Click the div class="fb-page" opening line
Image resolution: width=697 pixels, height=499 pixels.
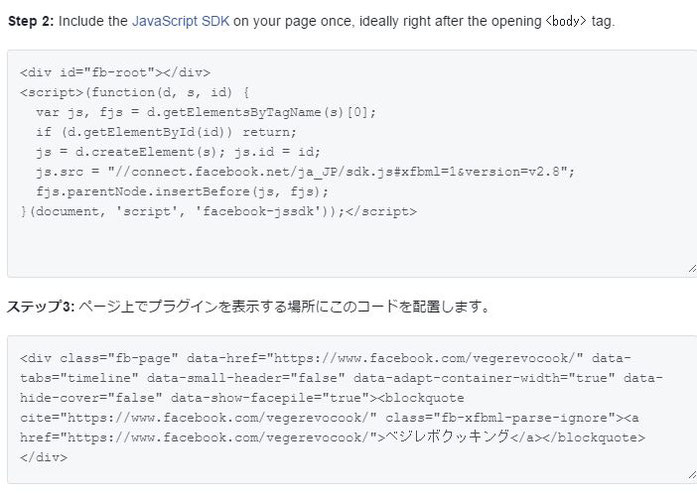[x=325, y=358]
